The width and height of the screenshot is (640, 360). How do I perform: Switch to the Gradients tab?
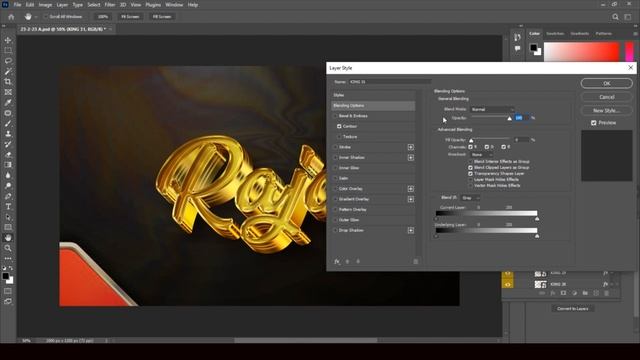click(x=580, y=33)
